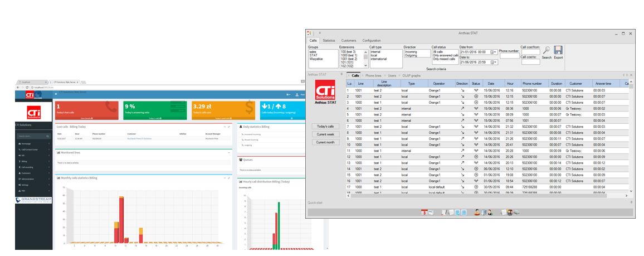This screenshot has width=644, height=256.
Task: Select 'Wszystkie' in Groups list
Action: tap(316, 59)
